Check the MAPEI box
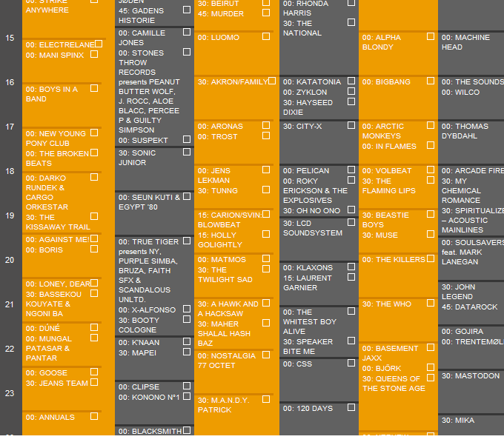504x445 pixels. coord(187,352)
